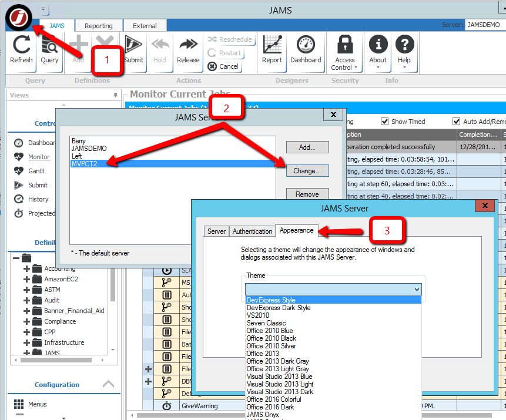Select the MVPCT2 server in the list
The width and height of the screenshot is (506, 420).
coord(173,164)
